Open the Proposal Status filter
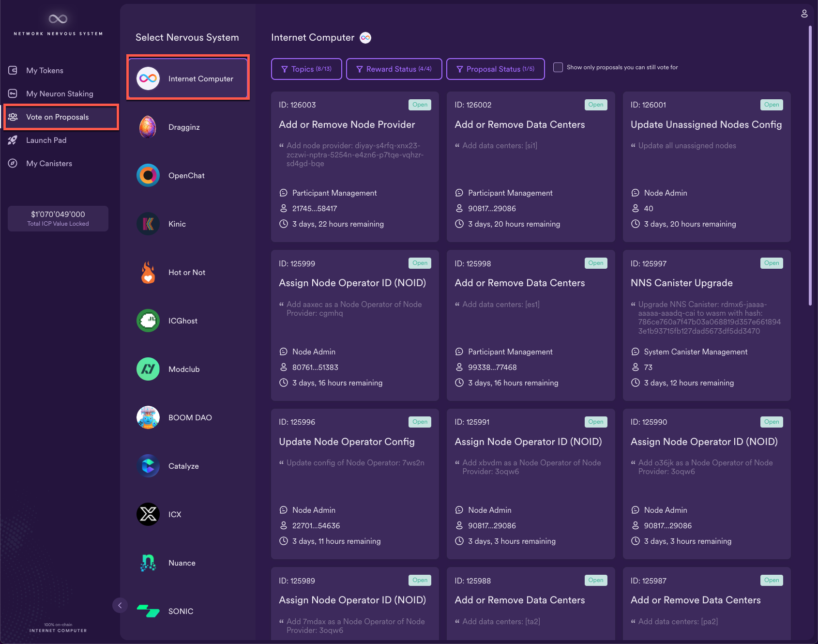The image size is (818, 644). pos(495,69)
